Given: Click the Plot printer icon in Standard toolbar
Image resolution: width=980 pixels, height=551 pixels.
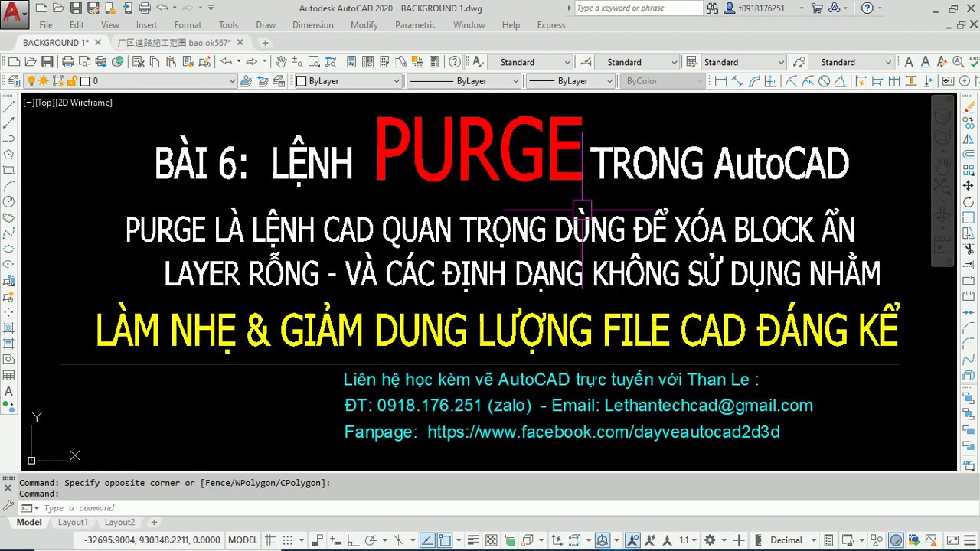Looking at the screenshot, I should [67, 62].
